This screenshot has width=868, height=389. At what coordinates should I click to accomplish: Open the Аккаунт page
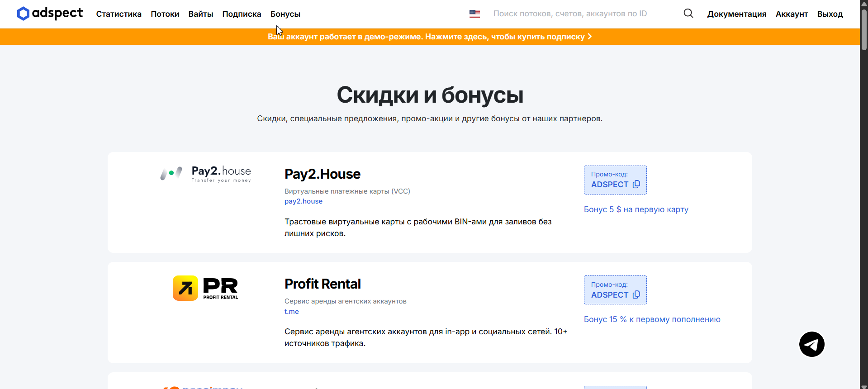coord(792,14)
